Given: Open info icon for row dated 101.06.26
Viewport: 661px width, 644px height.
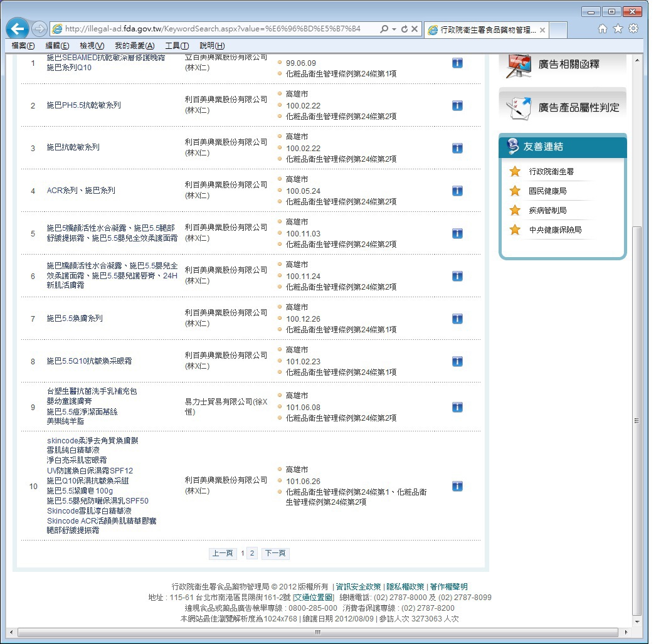Looking at the screenshot, I should (457, 486).
